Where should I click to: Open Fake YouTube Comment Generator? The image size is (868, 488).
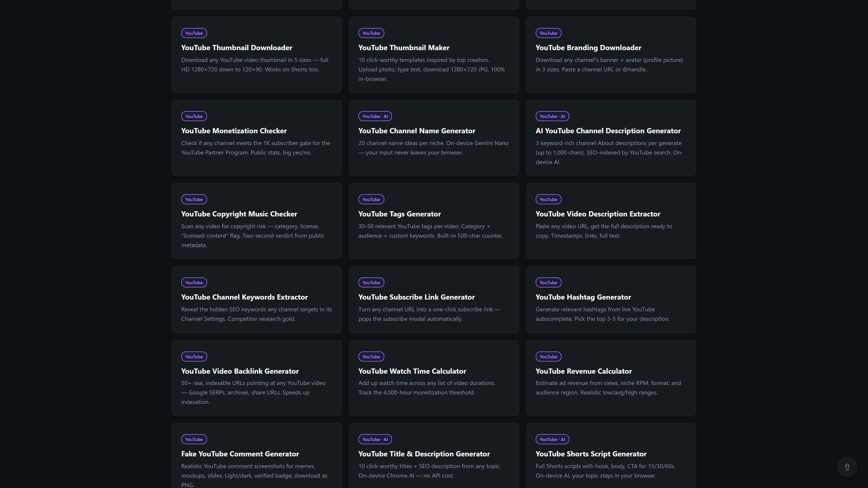point(240,454)
